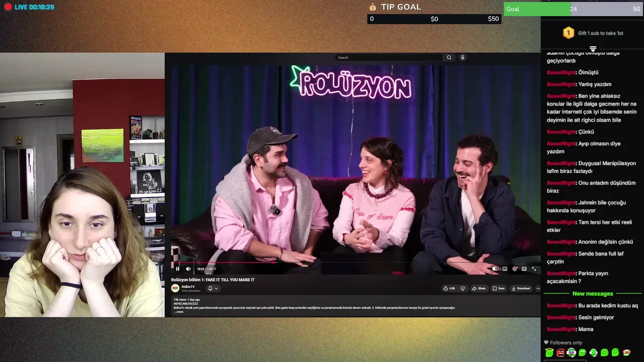Insert the red-eared monkey emote
Image resolution: width=644 pixels, height=362 pixels.
point(626,352)
